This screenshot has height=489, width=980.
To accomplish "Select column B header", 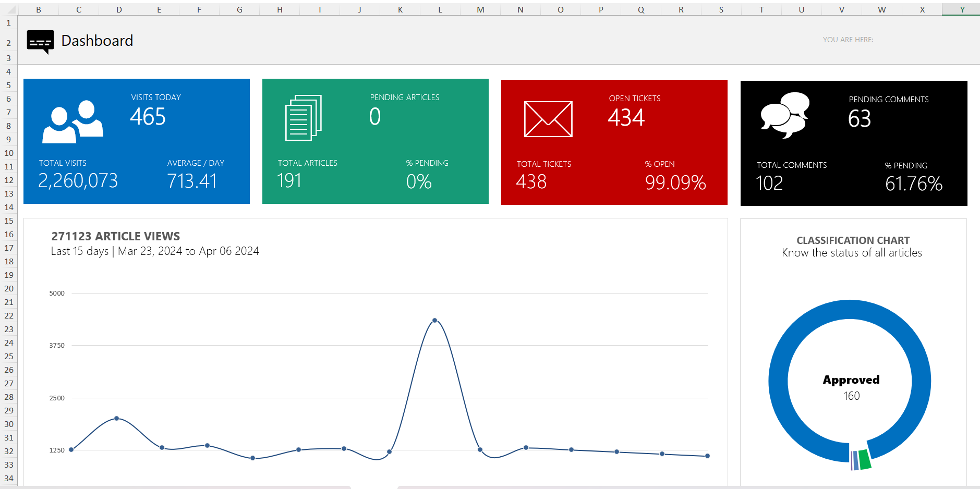I will [39, 9].
